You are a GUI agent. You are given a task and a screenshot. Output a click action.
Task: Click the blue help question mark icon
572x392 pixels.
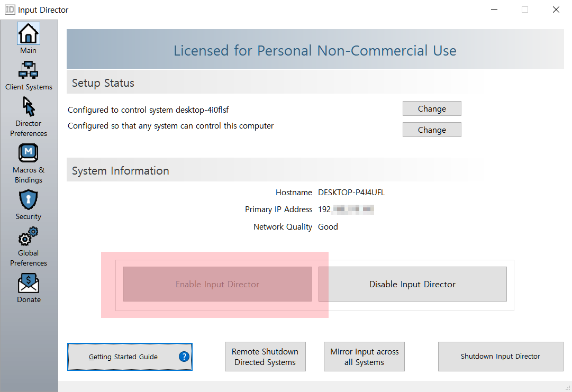pos(184,357)
